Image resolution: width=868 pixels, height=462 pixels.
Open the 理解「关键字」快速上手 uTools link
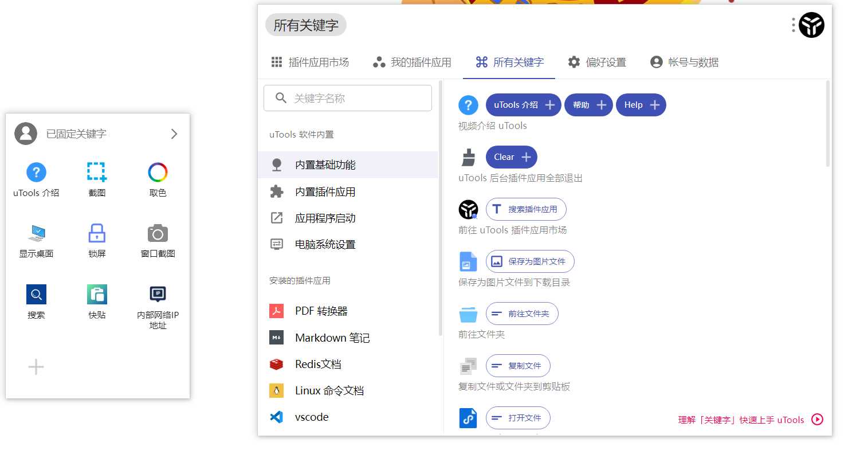[x=741, y=420]
